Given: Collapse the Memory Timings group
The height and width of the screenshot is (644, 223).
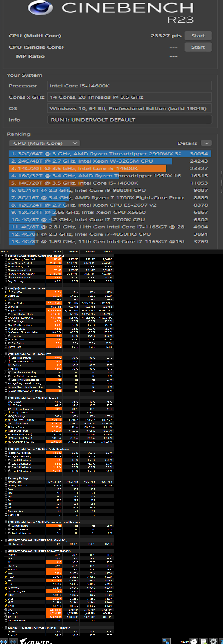Looking at the screenshot, I should click(2, 478).
